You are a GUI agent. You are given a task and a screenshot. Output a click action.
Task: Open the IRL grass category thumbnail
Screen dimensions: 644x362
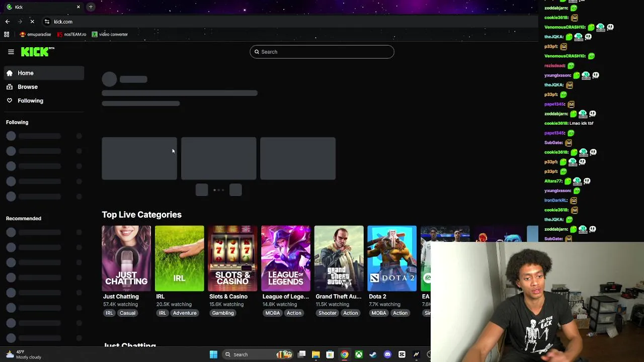[180, 258]
